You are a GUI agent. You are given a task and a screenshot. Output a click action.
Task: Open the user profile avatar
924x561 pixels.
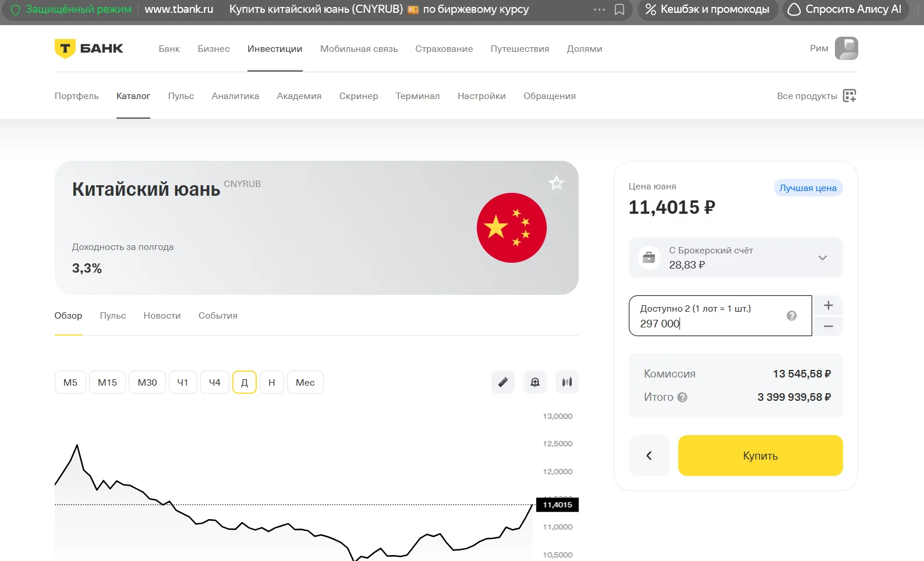click(x=847, y=48)
